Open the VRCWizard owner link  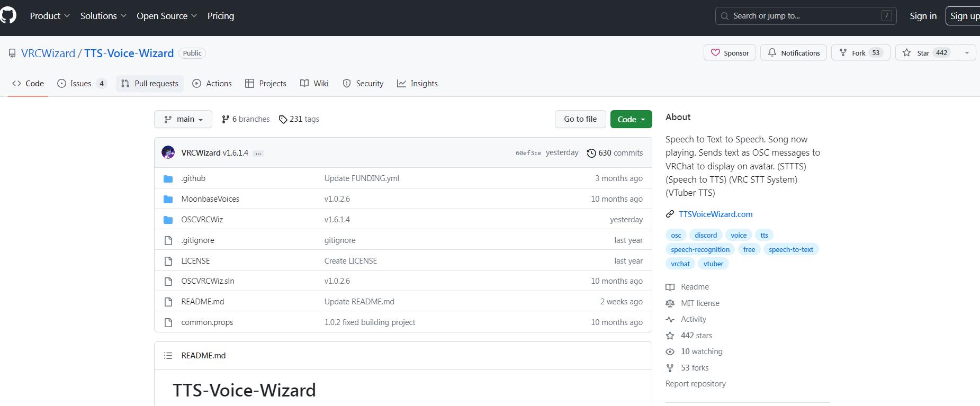(48, 53)
